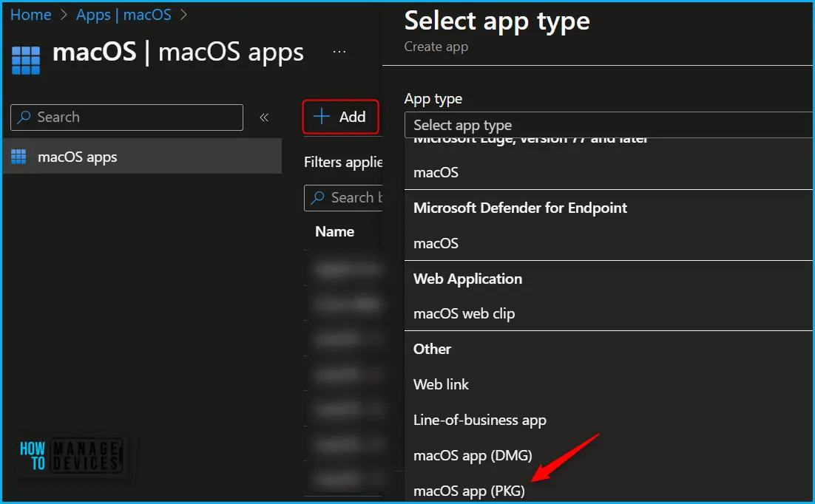The height and width of the screenshot is (504, 815).
Task: Click the plus icon on Add
Action: click(322, 116)
